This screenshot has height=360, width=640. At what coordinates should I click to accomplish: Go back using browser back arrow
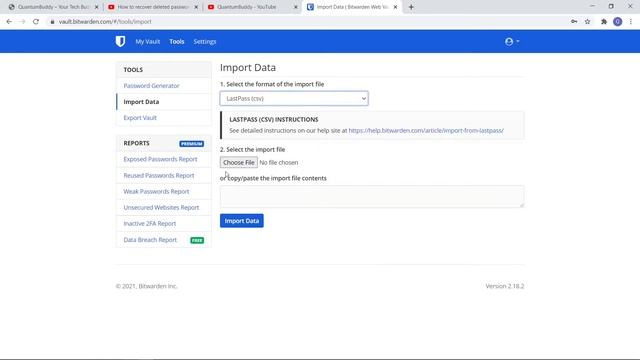pyautogui.click(x=9, y=22)
